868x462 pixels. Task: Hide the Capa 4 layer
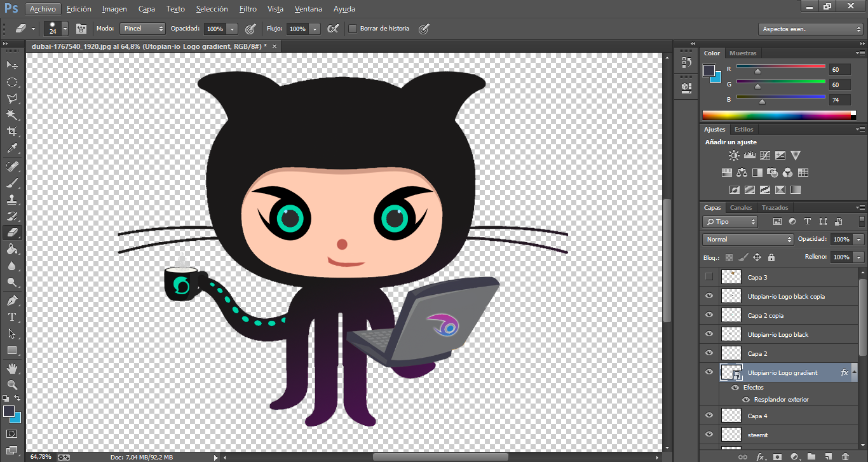709,416
